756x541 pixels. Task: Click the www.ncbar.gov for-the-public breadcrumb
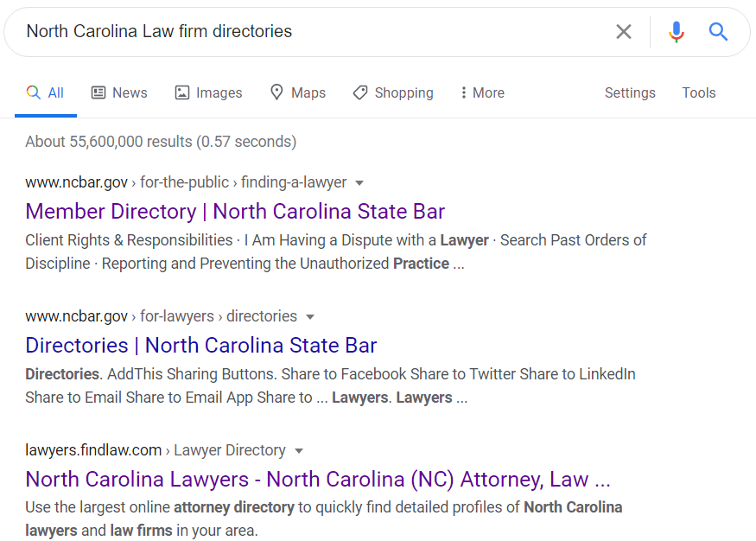tap(186, 182)
